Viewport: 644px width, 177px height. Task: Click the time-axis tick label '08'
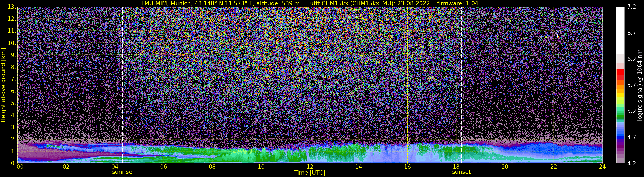pyautogui.click(x=212, y=167)
